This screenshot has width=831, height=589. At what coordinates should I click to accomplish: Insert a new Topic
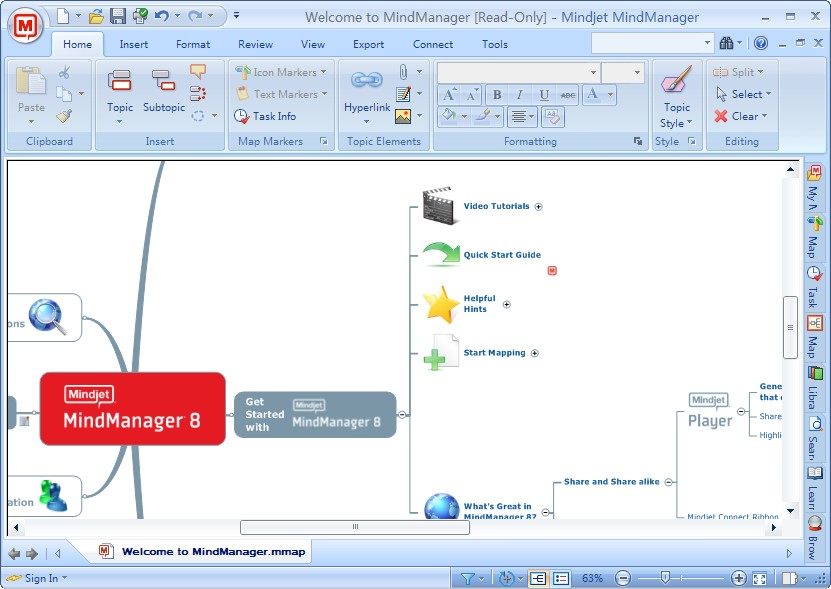point(120,95)
